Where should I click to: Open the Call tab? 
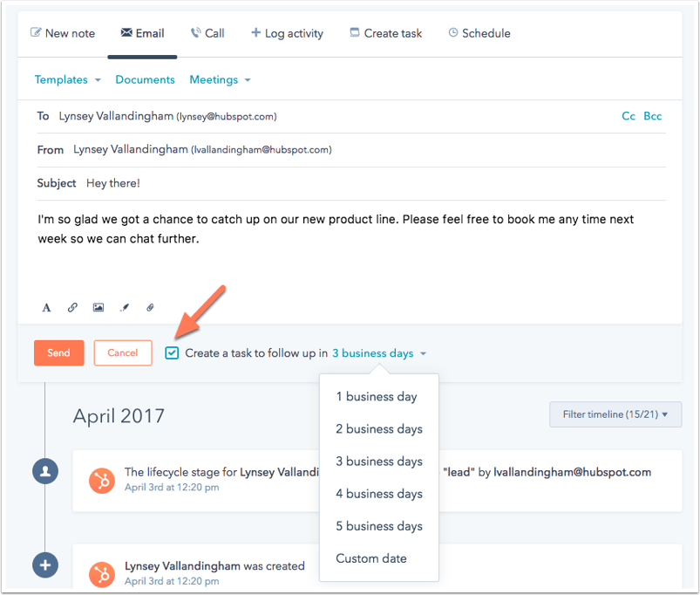tap(207, 33)
